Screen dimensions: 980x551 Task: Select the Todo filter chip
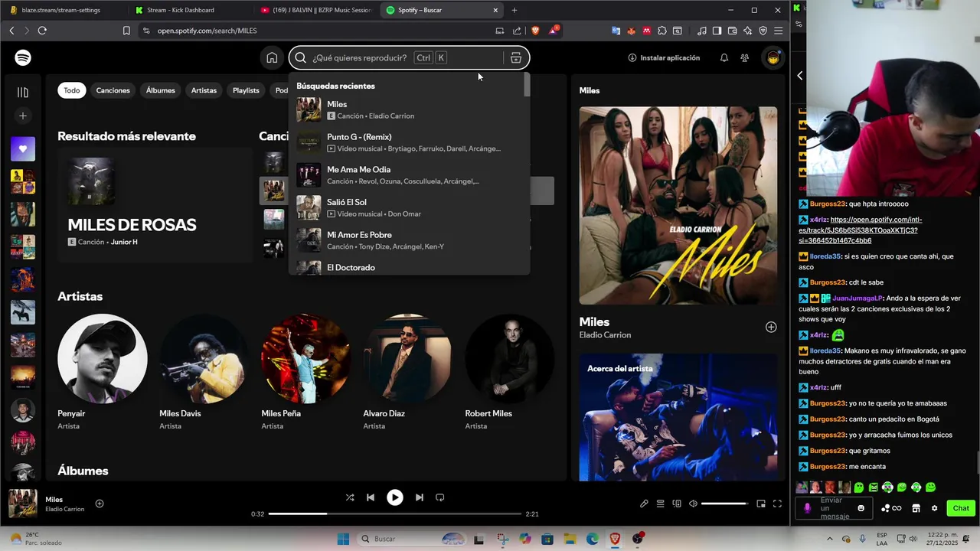point(72,90)
